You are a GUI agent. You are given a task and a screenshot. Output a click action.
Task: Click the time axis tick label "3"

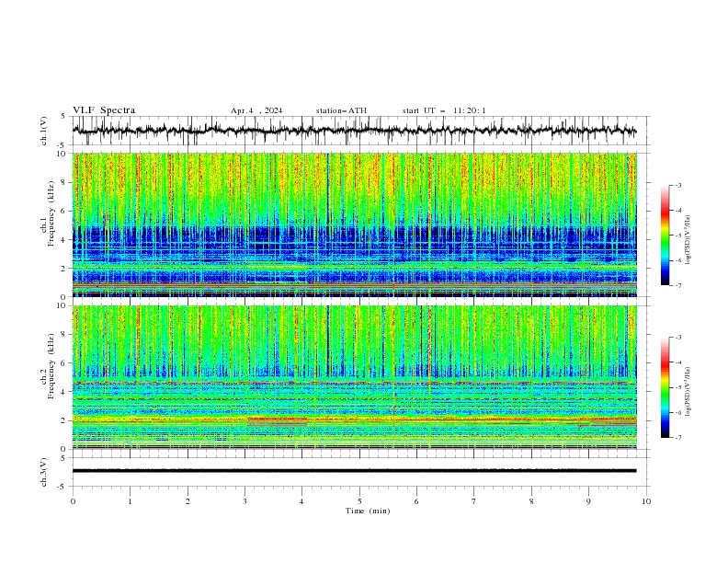tap(245, 501)
